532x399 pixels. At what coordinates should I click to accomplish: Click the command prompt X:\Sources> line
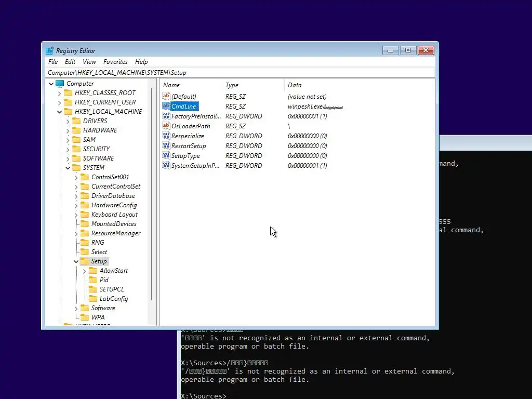click(x=203, y=395)
